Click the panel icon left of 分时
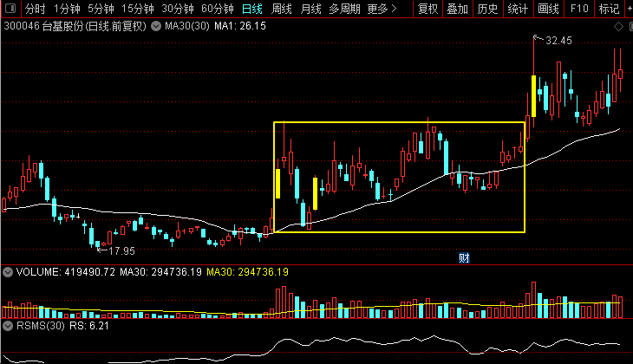 pos(10,9)
